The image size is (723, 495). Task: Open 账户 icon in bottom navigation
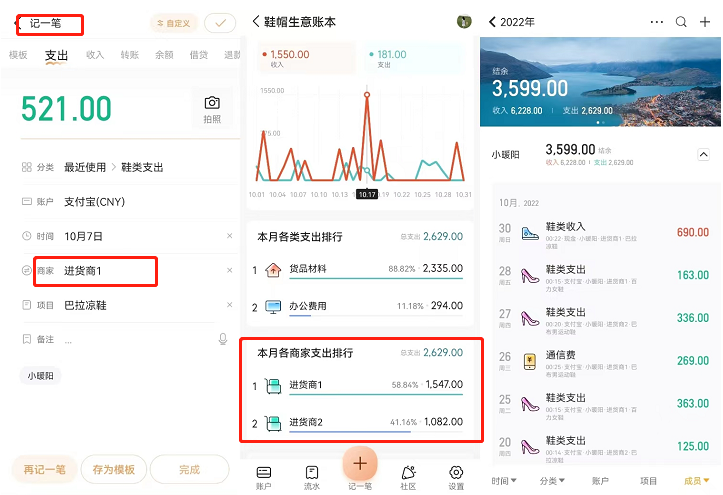(x=264, y=476)
